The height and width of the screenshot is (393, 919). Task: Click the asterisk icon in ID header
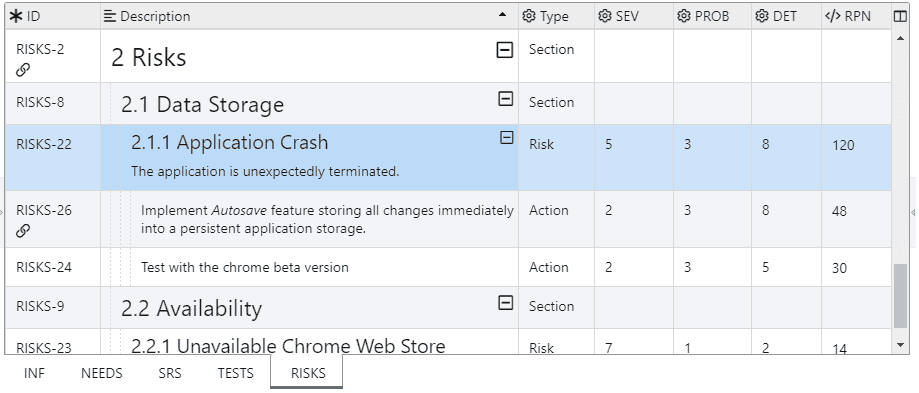click(x=16, y=16)
